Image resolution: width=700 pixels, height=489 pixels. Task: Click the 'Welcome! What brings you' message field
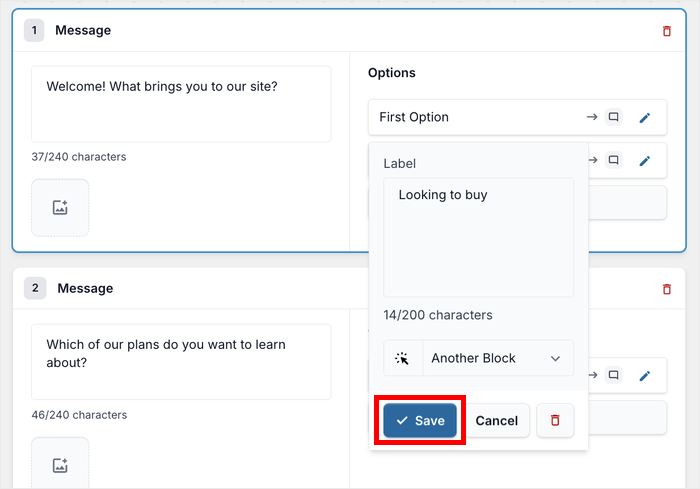pos(181,104)
